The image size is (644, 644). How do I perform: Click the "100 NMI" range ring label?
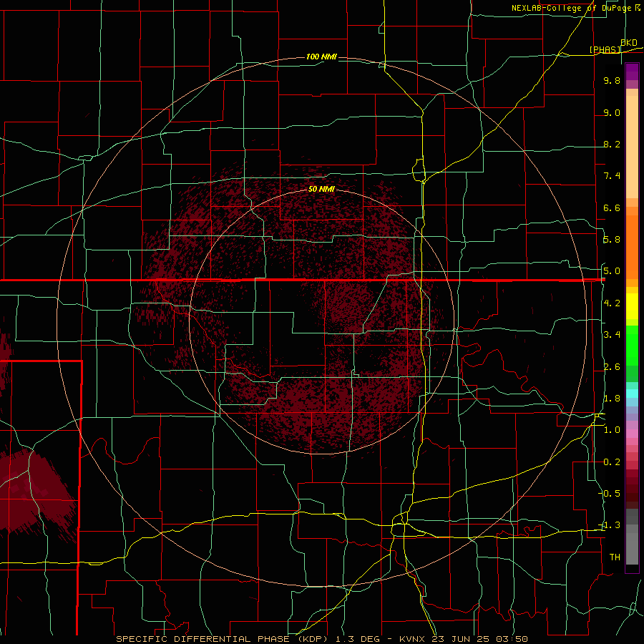click(321, 57)
